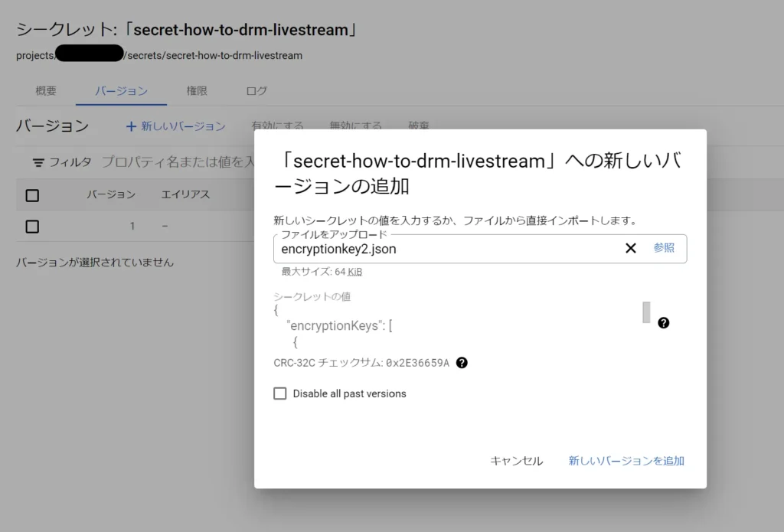
Task: Click the CRC-32C checksum value 0x2E36659A
Action: [417, 363]
